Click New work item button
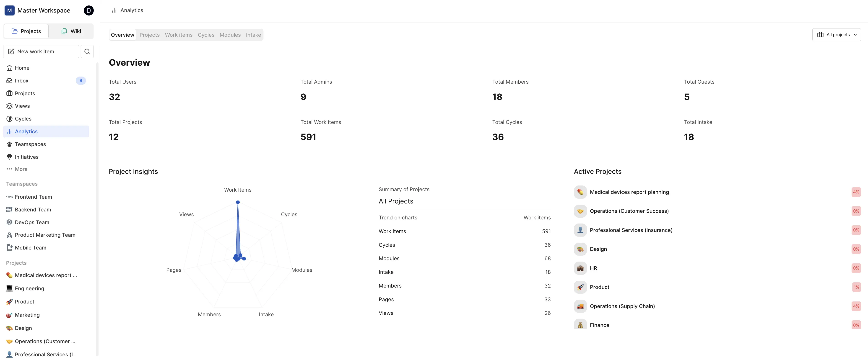 [41, 51]
